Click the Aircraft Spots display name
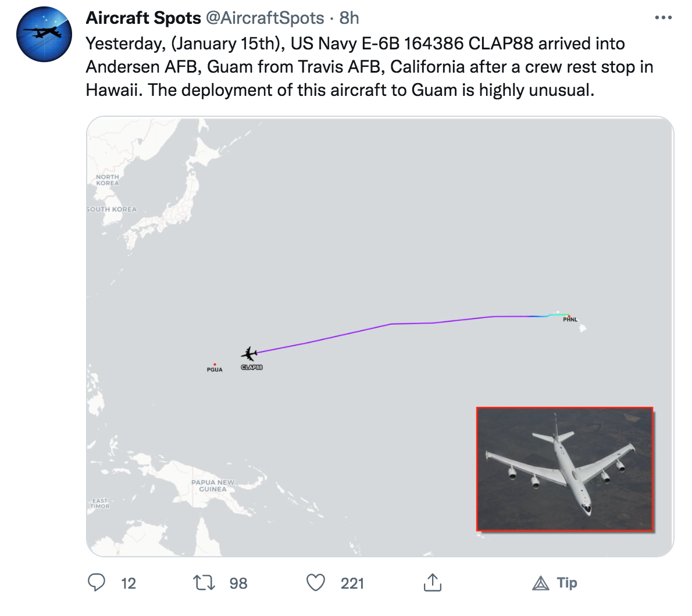This screenshot has height=616, width=692. click(x=144, y=18)
